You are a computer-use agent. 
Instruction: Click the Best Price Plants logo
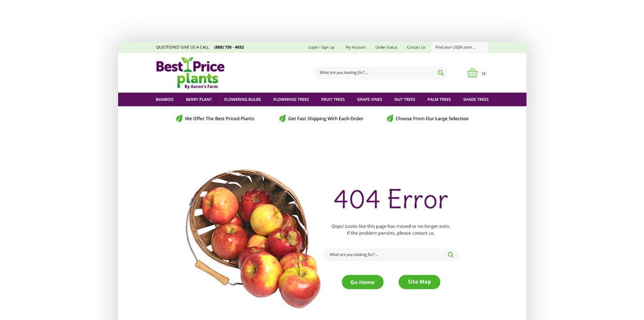click(190, 73)
